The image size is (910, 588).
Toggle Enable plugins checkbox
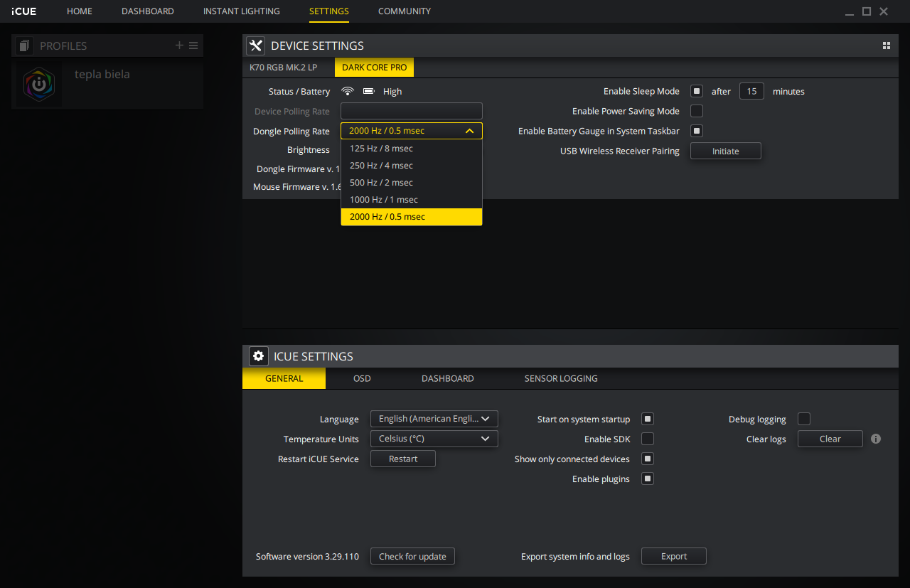coord(648,479)
